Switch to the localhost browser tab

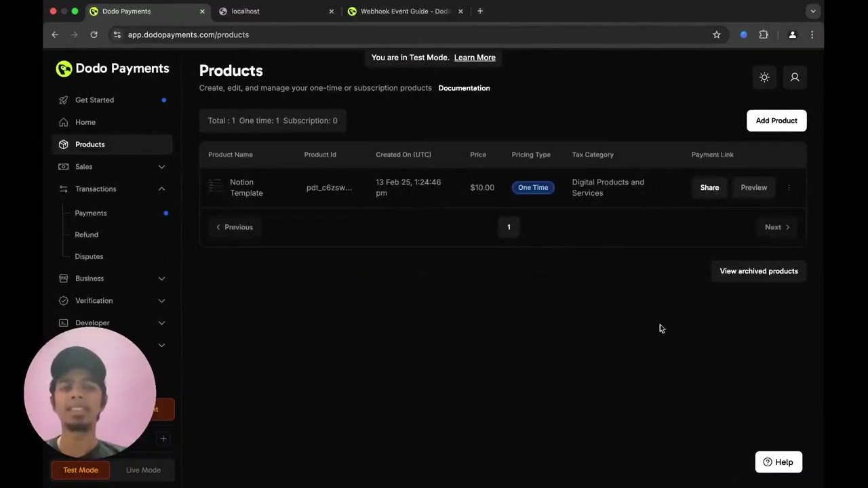[277, 12]
